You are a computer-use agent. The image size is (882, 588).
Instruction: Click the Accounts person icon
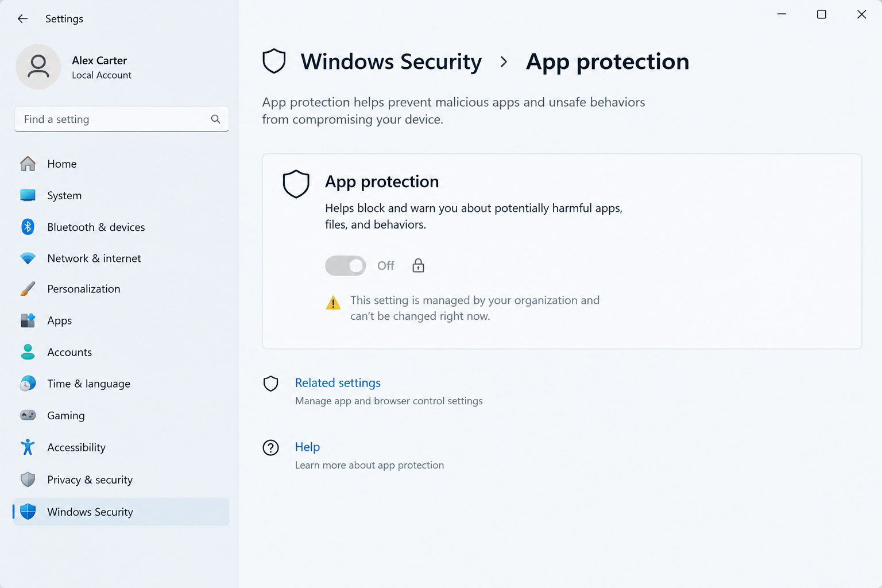(x=28, y=352)
